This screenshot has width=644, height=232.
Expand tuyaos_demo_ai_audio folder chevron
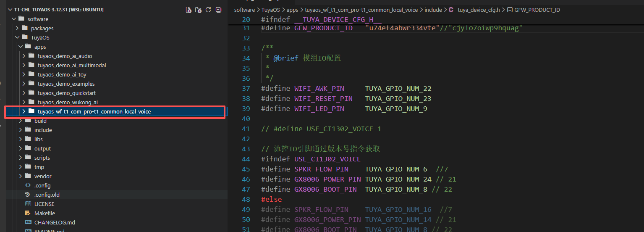tap(24, 56)
